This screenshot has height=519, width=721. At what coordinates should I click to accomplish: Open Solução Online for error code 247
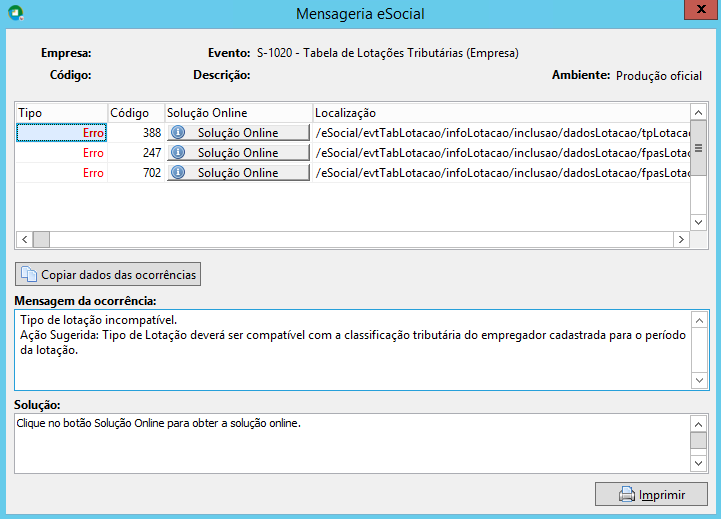tap(238, 153)
